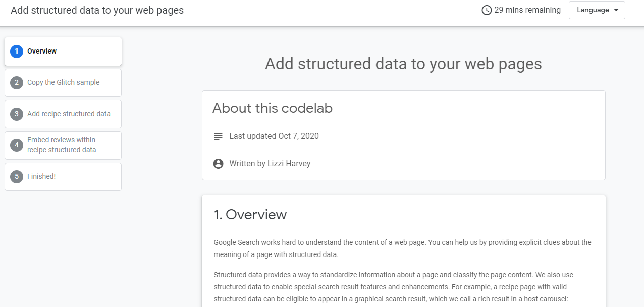
Task: Click the Last updated Oct 7, 2020 text
Action: tap(274, 136)
